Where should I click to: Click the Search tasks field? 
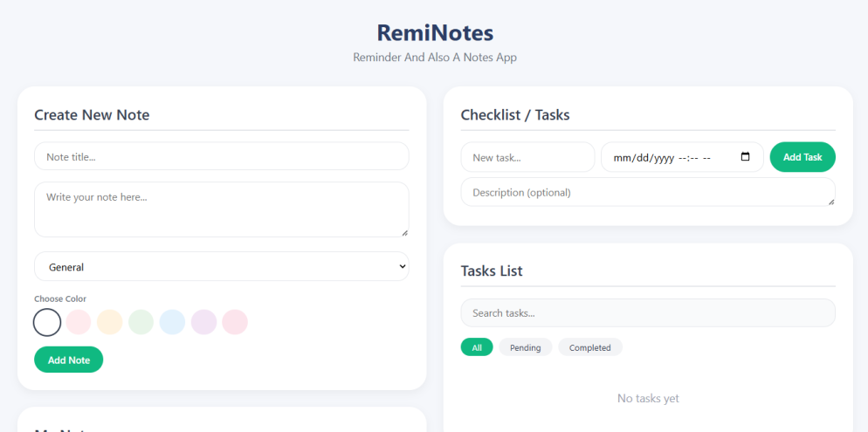pos(648,313)
